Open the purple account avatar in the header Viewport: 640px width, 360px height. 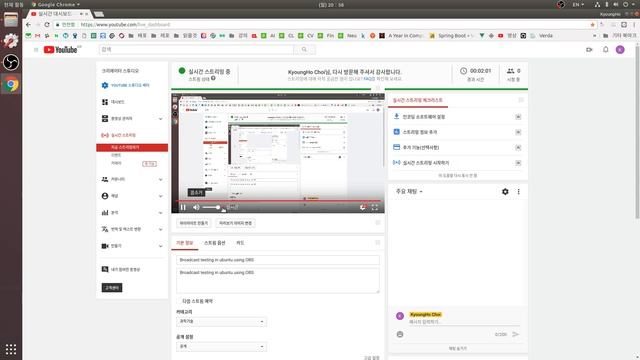point(620,50)
